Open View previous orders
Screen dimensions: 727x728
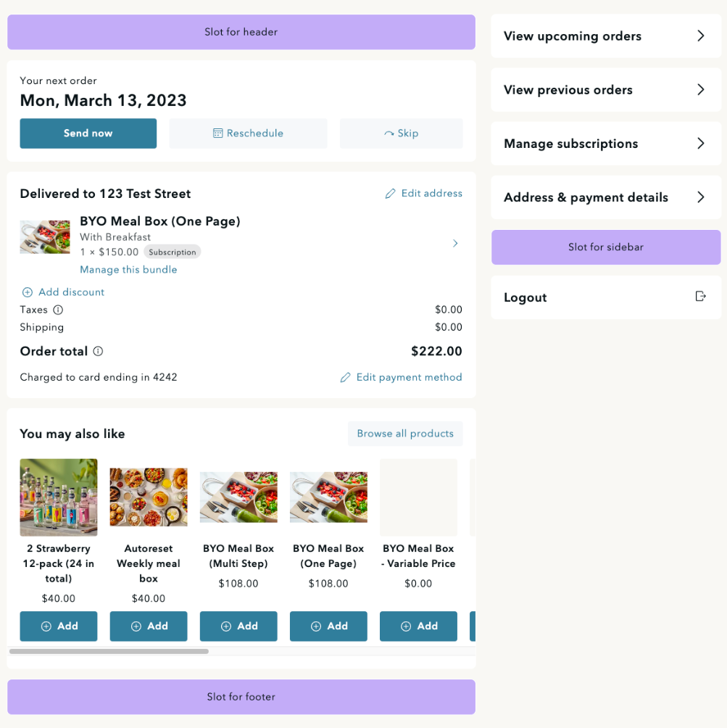606,89
